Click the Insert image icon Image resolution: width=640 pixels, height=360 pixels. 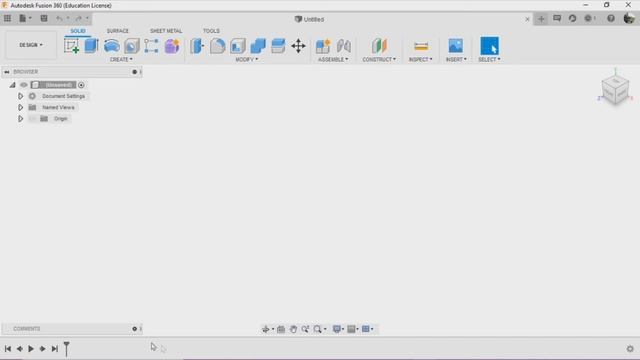(456, 46)
